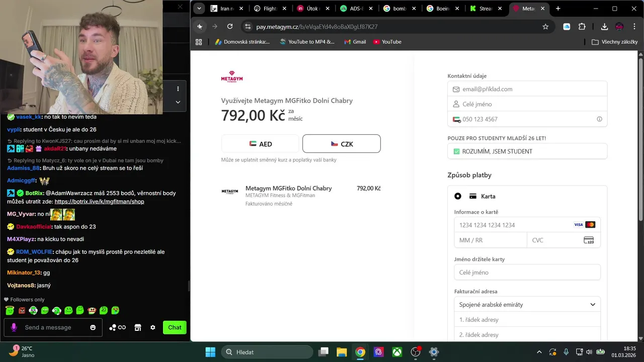This screenshot has width=644, height=362.
Task: Switch currency to CZK
Action: tap(342, 144)
